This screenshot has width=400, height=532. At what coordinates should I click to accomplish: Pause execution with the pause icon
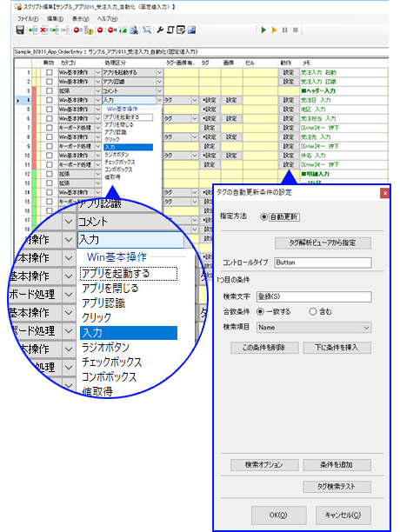click(284, 30)
